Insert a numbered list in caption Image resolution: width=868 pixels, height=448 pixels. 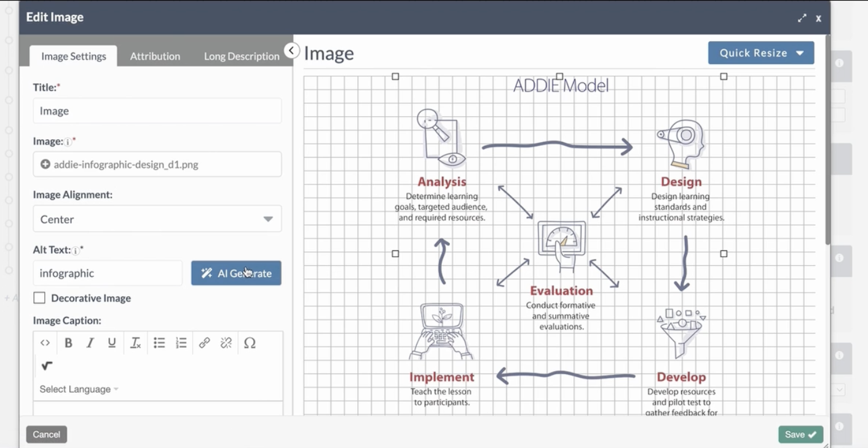click(181, 343)
